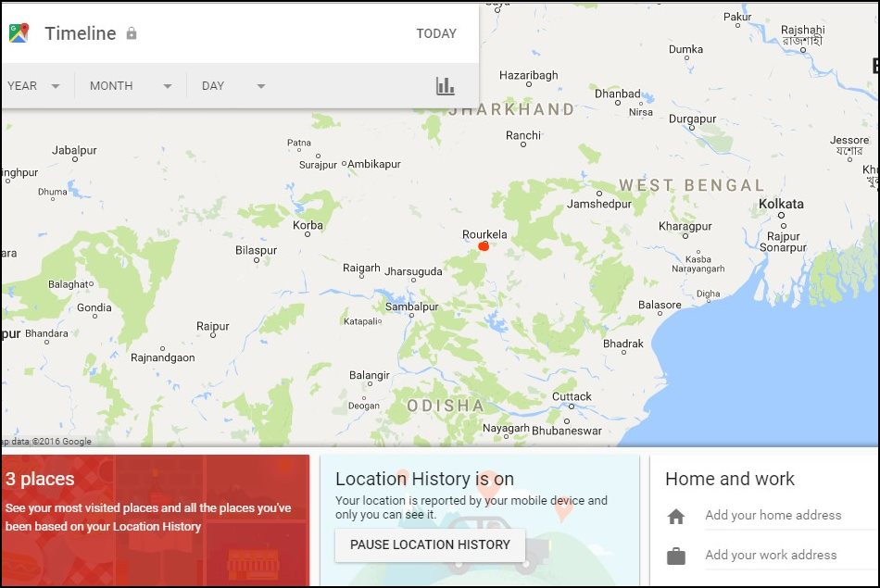Image resolution: width=880 pixels, height=588 pixels.
Task: Click the Kharagpur city label
Action: pos(685,226)
